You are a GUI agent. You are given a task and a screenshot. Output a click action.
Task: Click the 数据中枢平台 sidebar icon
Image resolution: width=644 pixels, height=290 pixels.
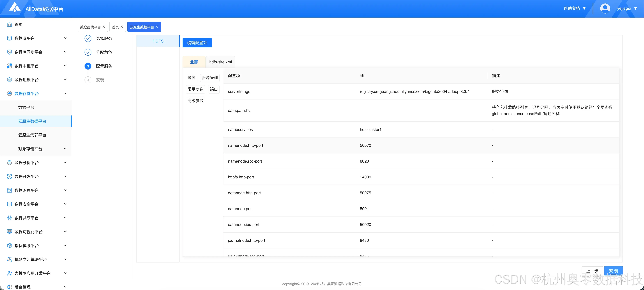9,66
